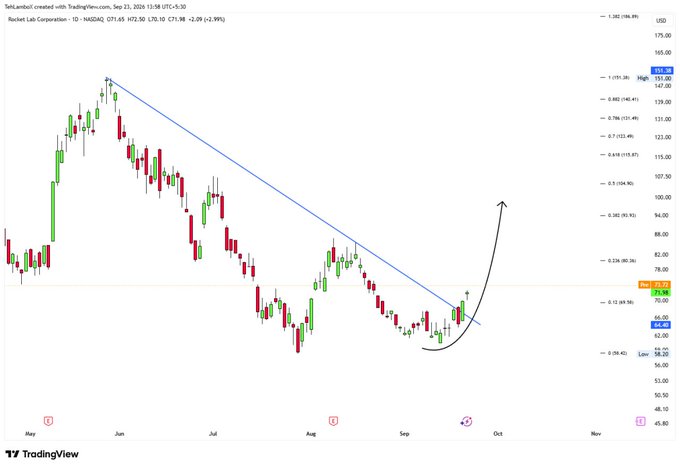Select the 0.12 (69.58) Fibonacci level label
The width and height of the screenshot is (680, 468).
tap(621, 302)
